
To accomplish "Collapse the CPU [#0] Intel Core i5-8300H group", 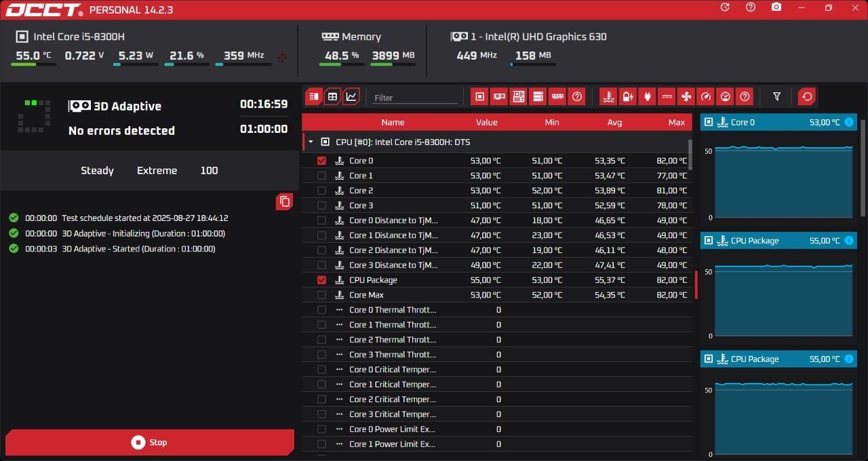I will click(x=311, y=142).
